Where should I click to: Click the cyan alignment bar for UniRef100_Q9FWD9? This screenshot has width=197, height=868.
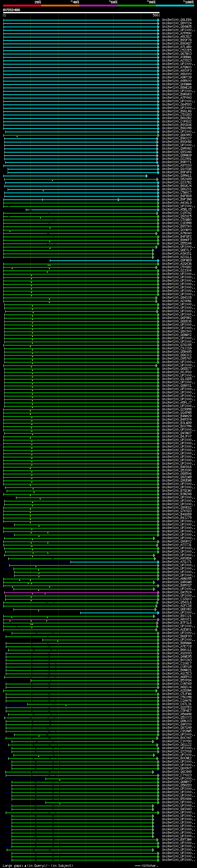point(104,260)
